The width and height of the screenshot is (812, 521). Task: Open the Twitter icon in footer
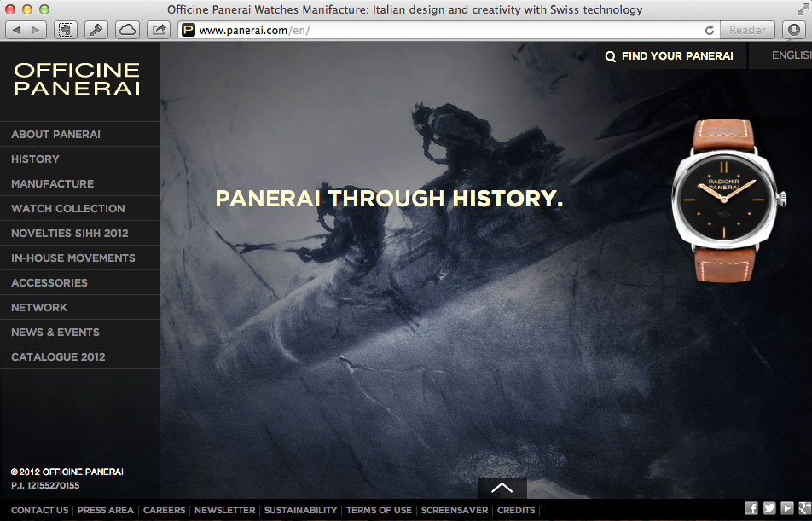coord(769,508)
